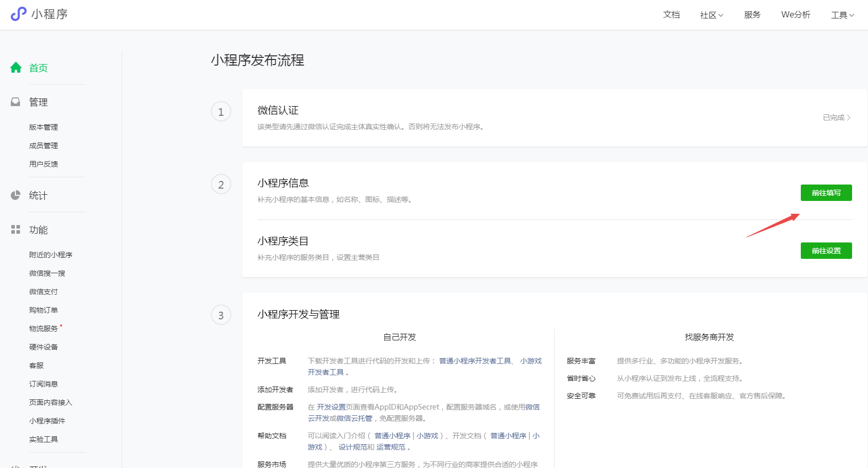Image resolution: width=868 pixels, height=468 pixels.
Task: Open 微信支付 in sidebar
Action: [x=44, y=292]
